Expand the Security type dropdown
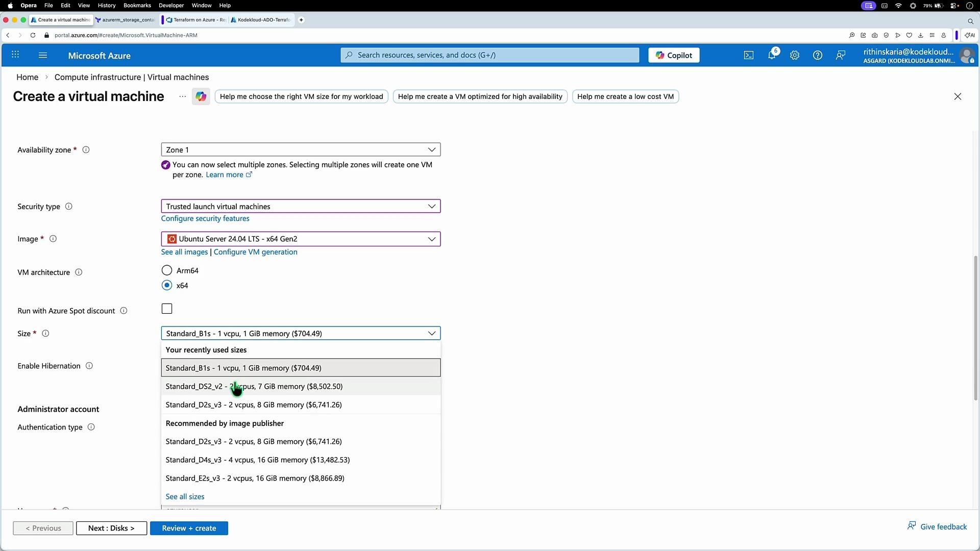This screenshot has height=551, width=980. coord(301,206)
